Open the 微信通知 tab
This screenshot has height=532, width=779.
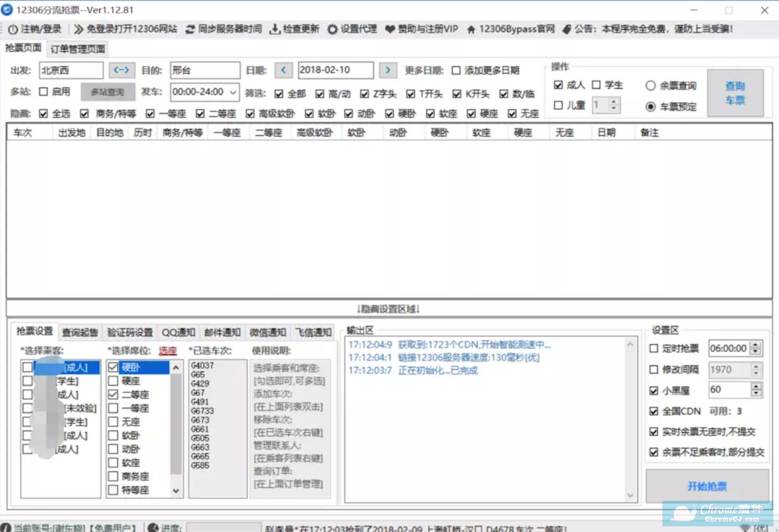(x=268, y=332)
